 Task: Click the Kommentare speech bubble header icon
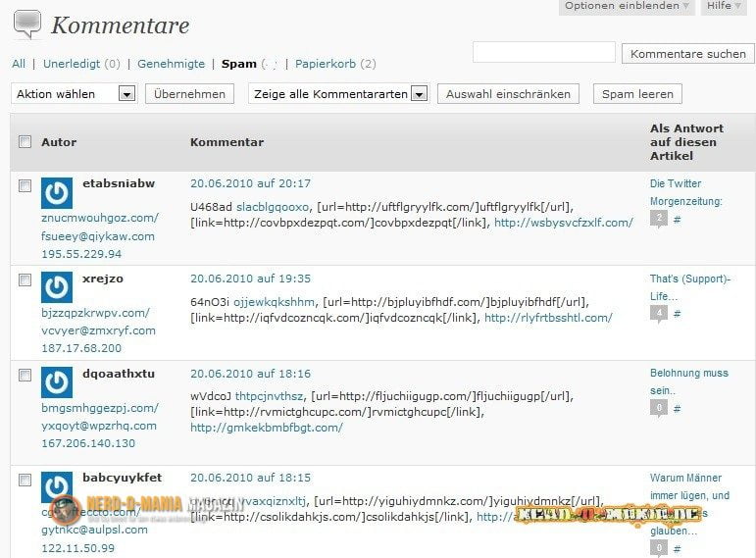point(26,24)
